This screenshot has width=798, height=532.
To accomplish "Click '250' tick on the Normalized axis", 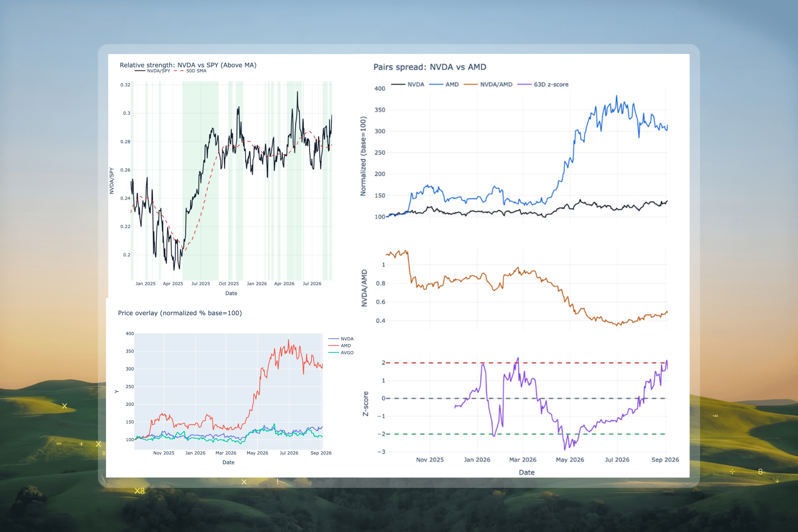I will click(380, 152).
